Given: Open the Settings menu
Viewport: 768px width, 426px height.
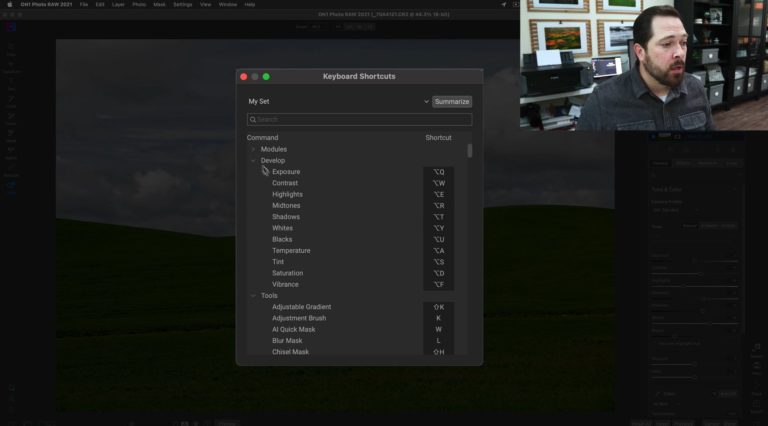Looking at the screenshot, I should coord(183,4).
